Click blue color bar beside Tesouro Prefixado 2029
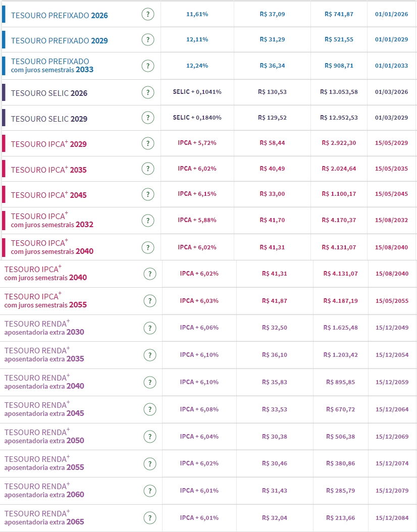417x532 pixels. 4,40
